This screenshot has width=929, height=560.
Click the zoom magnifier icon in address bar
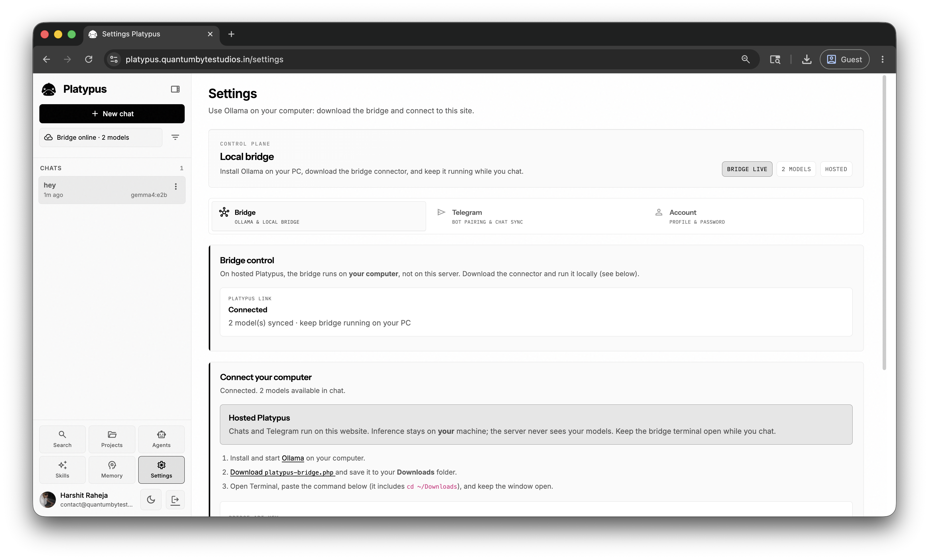click(745, 59)
